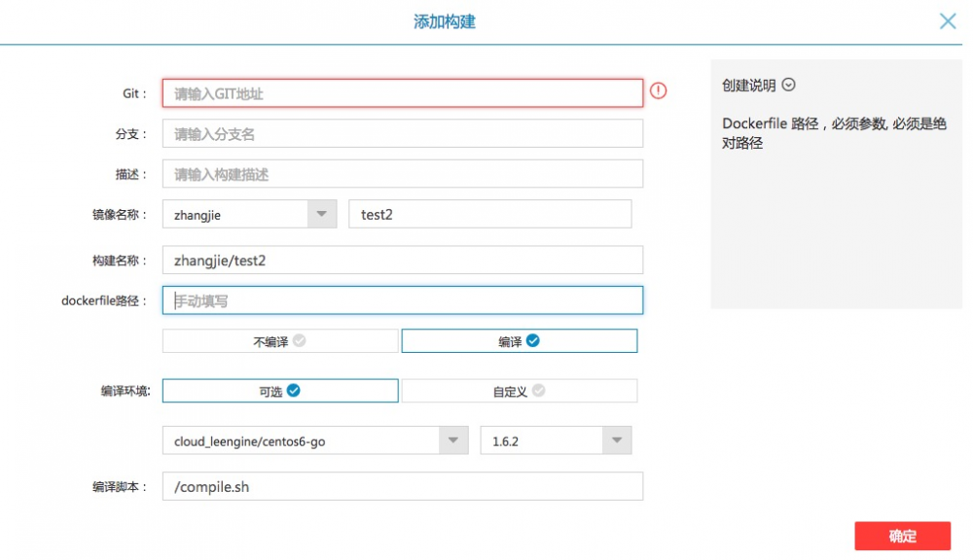Expand the cloud_leengine/centos6-go environment dropdown
The width and height of the screenshot is (973, 560).
[451, 439]
